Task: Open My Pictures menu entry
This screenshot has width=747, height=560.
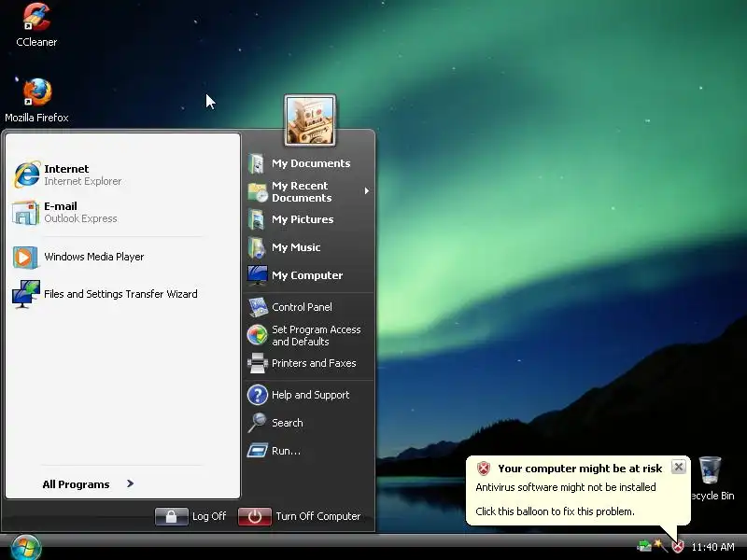Action: 309,219
